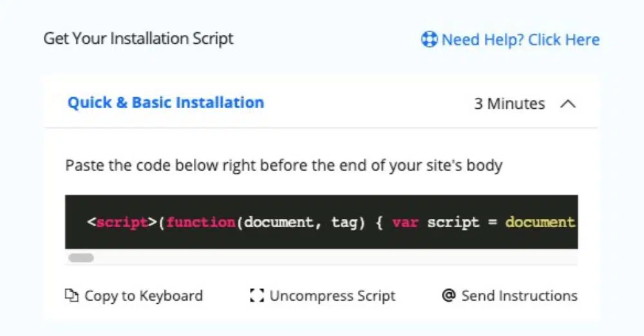
Task: Click the pink "function" keyword in the code
Action: pos(200,223)
